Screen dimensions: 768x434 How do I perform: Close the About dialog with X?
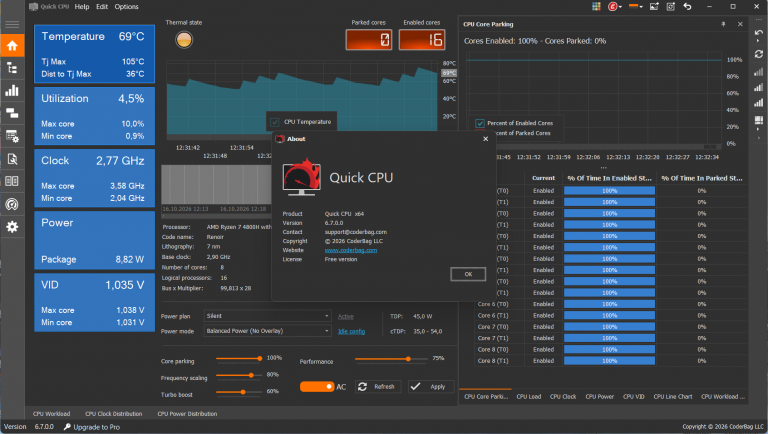click(x=485, y=139)
